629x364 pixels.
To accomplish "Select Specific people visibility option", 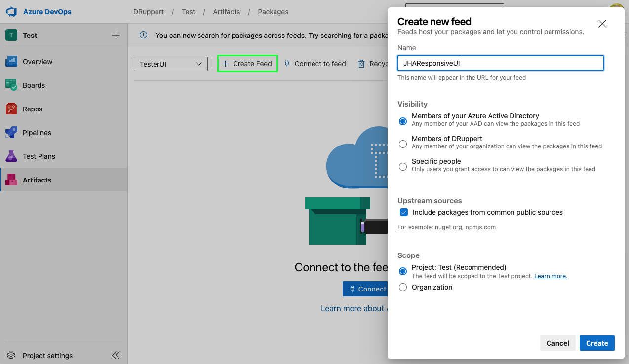I will click(403, 167).
